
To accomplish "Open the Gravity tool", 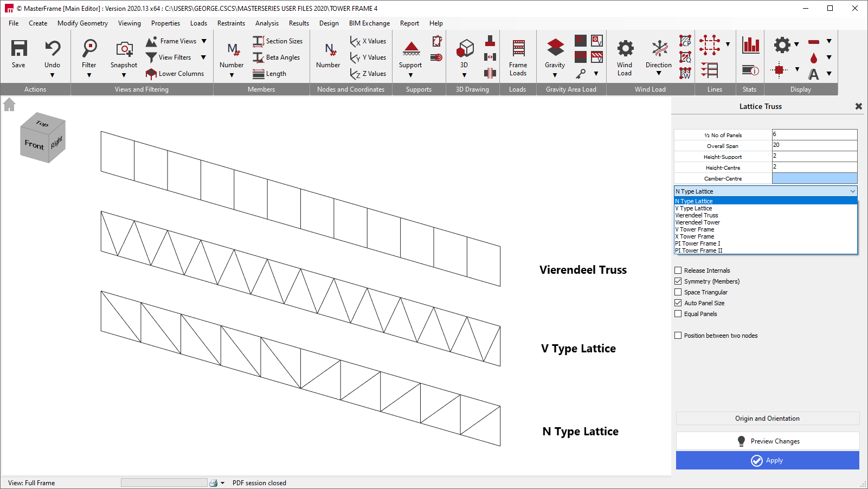I will [555, 52].
